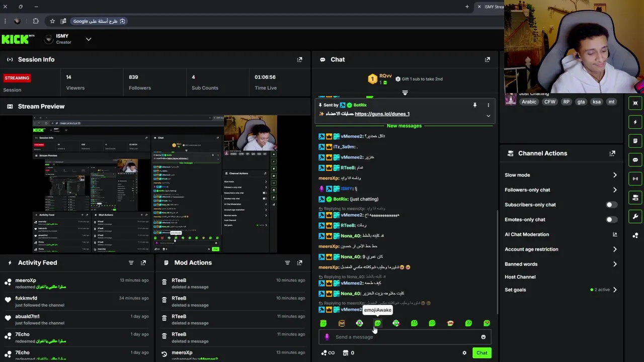Open chat settings gear
The height and width of the screenshot is (362, 644).
(x=464, y=353)
